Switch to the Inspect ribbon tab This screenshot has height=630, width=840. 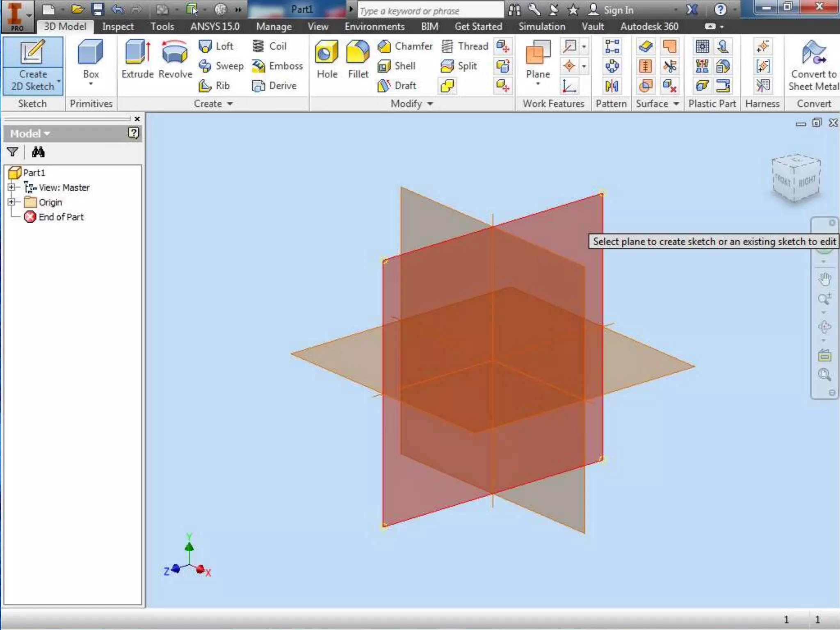(x=118, y=27)
